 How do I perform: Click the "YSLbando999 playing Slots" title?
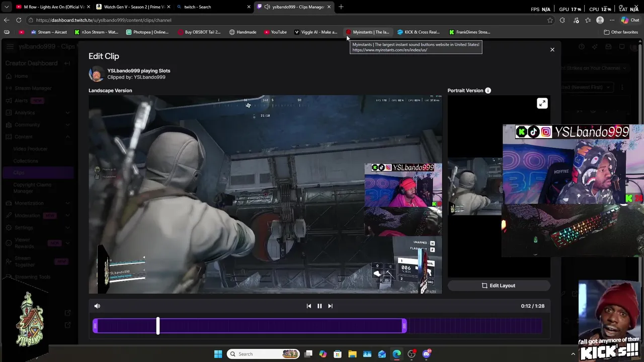tap(139, 71)
